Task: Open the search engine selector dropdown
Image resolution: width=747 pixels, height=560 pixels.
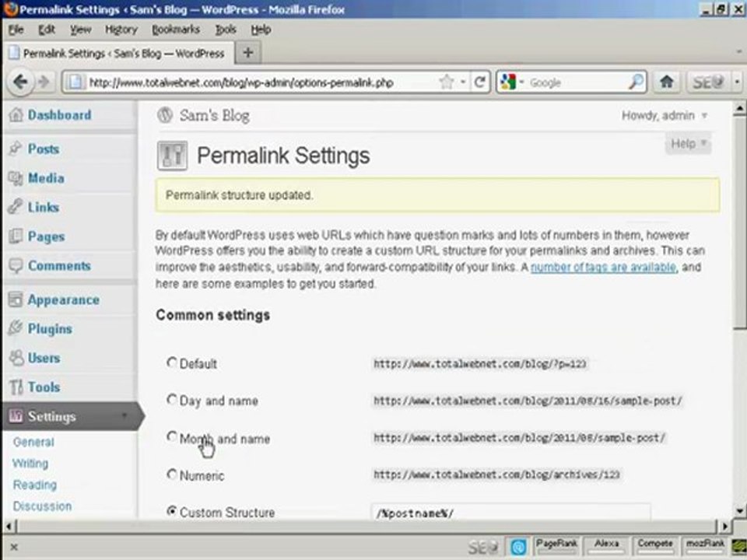Action: (x=521, y=82)
